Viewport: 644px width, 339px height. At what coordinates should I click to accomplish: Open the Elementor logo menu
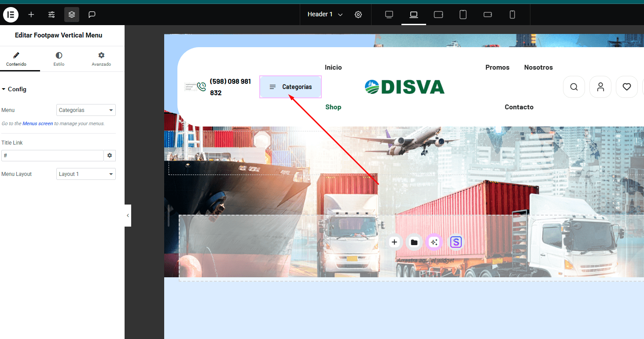coord(11,15)
